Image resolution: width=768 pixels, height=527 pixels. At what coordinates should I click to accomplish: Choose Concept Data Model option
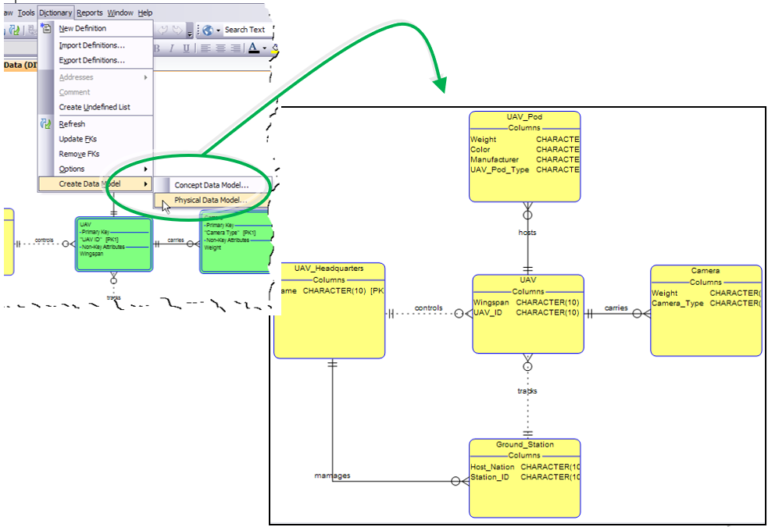pyautogui.click(x=211, y=185)
